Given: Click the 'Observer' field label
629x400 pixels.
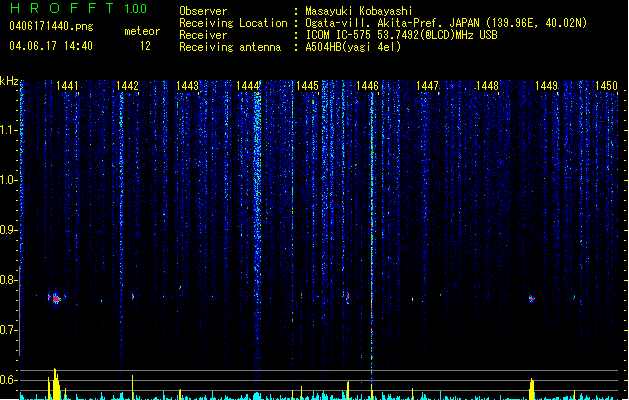Looking at the screenshot, I should [x=203, y=11].
